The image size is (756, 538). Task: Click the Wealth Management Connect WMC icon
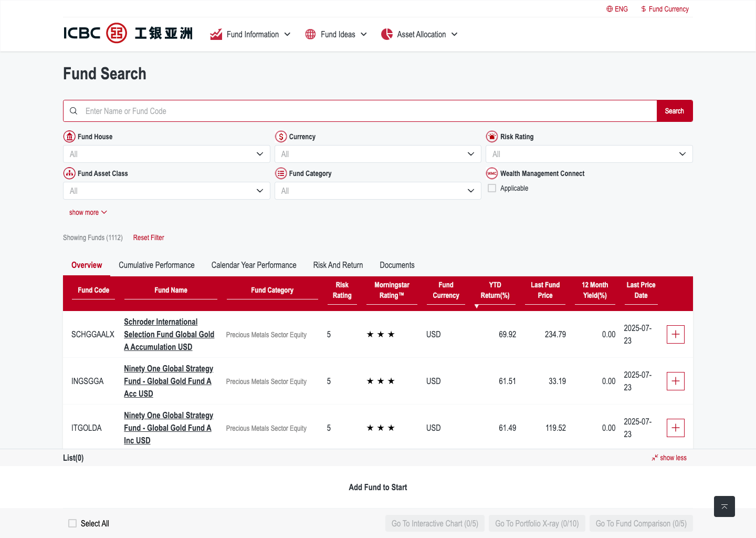(x=492, y=173)
